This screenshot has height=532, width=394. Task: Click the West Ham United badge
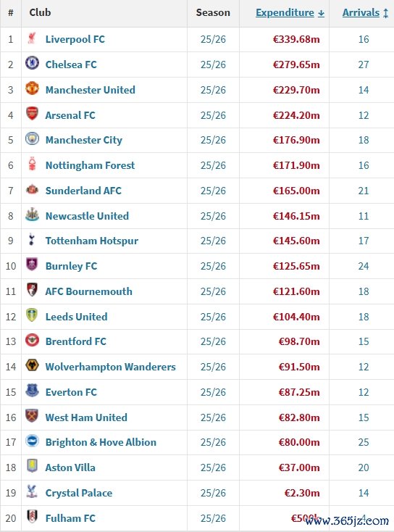[32, 415]
